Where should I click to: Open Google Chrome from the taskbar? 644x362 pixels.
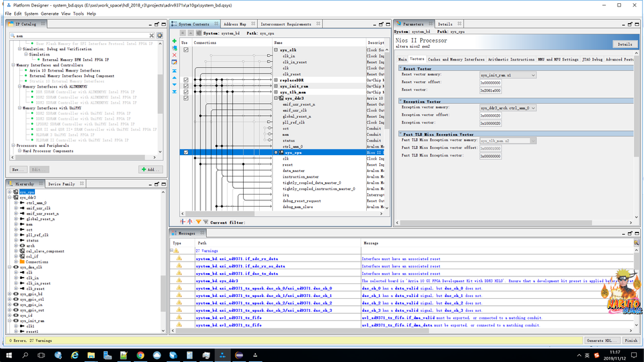[x=140, y=355]
